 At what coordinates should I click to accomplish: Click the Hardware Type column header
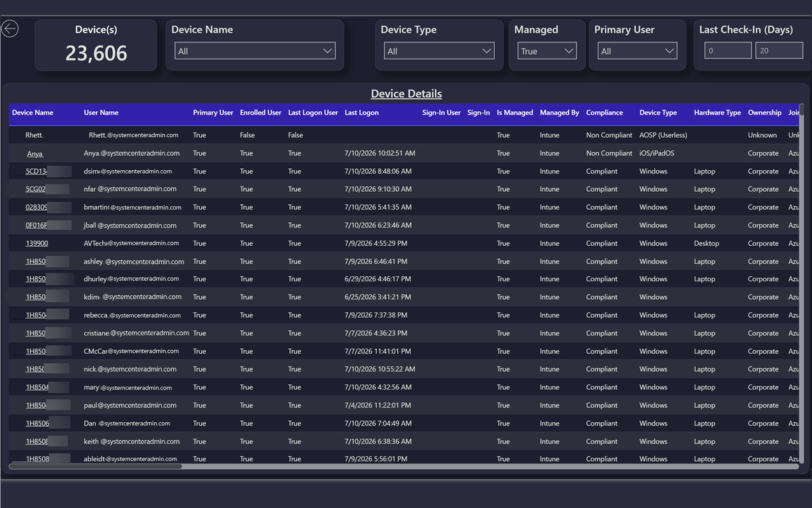point(717,112)
